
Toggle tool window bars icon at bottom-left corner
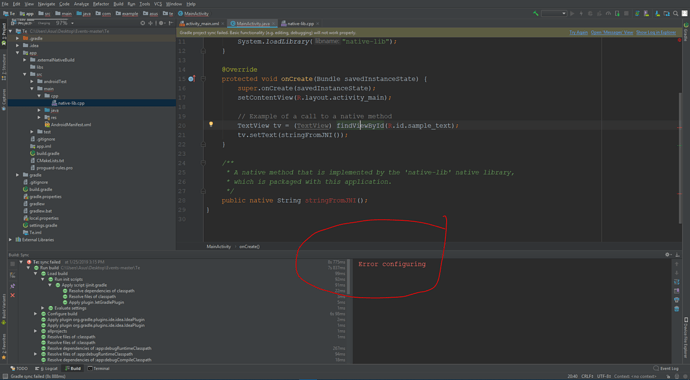[x=4, y=376]
